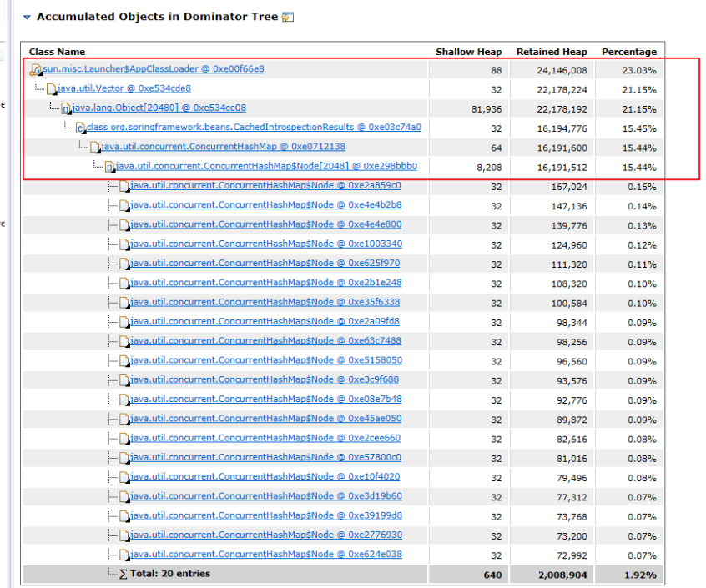Open ConcurrentHashMap$Node[2048] @ 0xe298bbb0 link
Image resolution: width=706 pixels, height=588 pixels.
(266, 166)
